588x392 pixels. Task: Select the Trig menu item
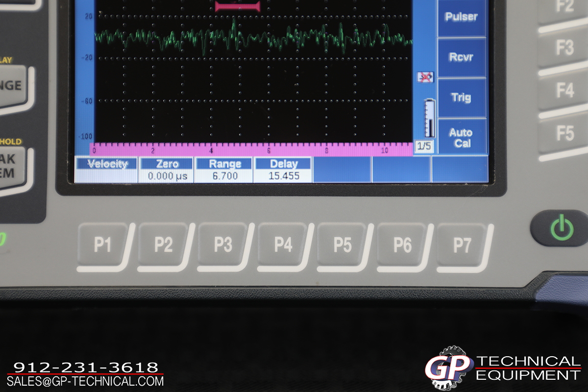[461, 98]
